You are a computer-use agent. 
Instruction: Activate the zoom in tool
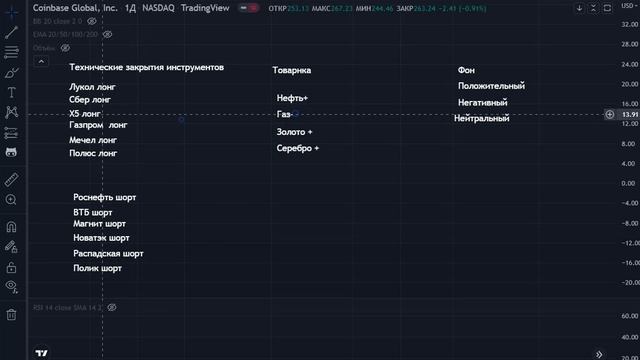pos(11,200)
